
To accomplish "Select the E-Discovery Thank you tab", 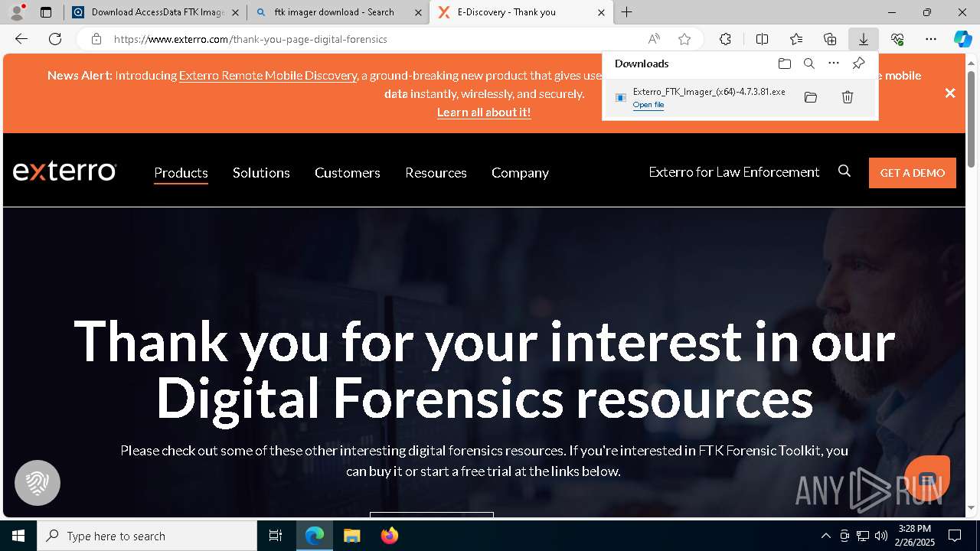I will click(521, 12).
